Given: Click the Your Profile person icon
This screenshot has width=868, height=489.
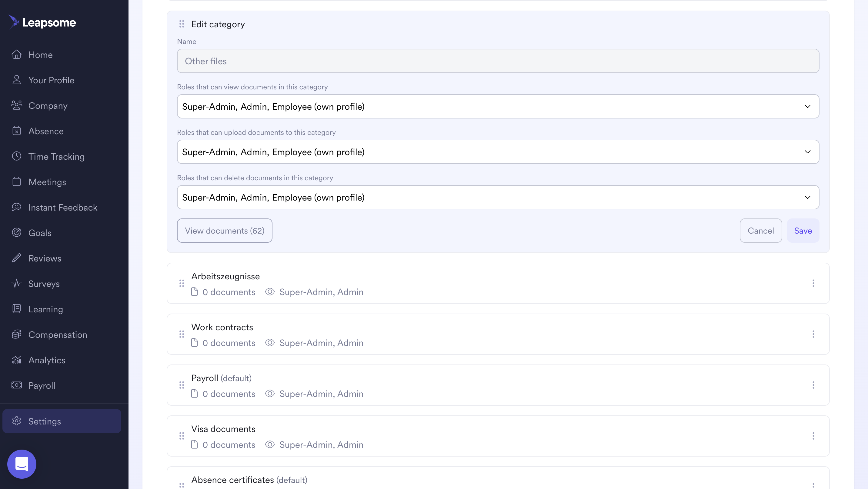Looking at the screenshot, I should 16,80.
